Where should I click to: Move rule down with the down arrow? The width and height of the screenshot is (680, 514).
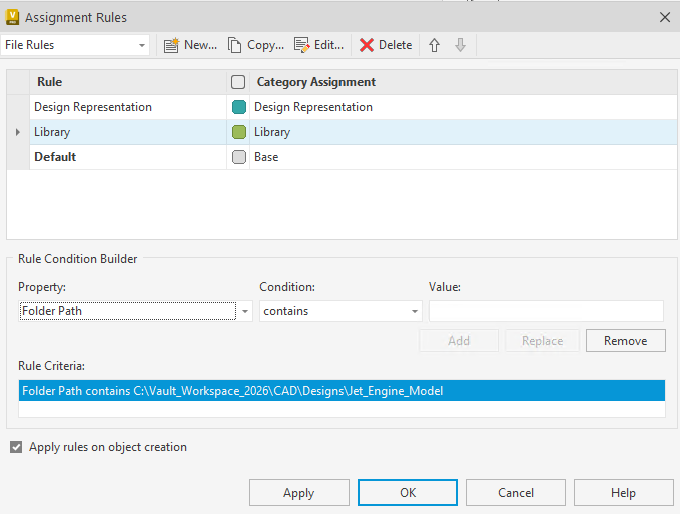tap(460, 45)
